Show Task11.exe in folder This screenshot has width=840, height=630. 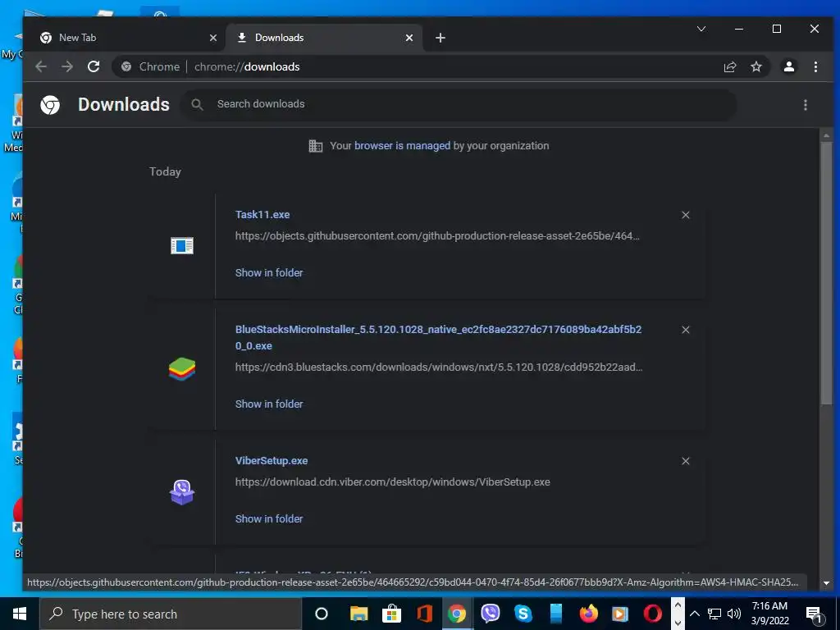tap(269, 272)
